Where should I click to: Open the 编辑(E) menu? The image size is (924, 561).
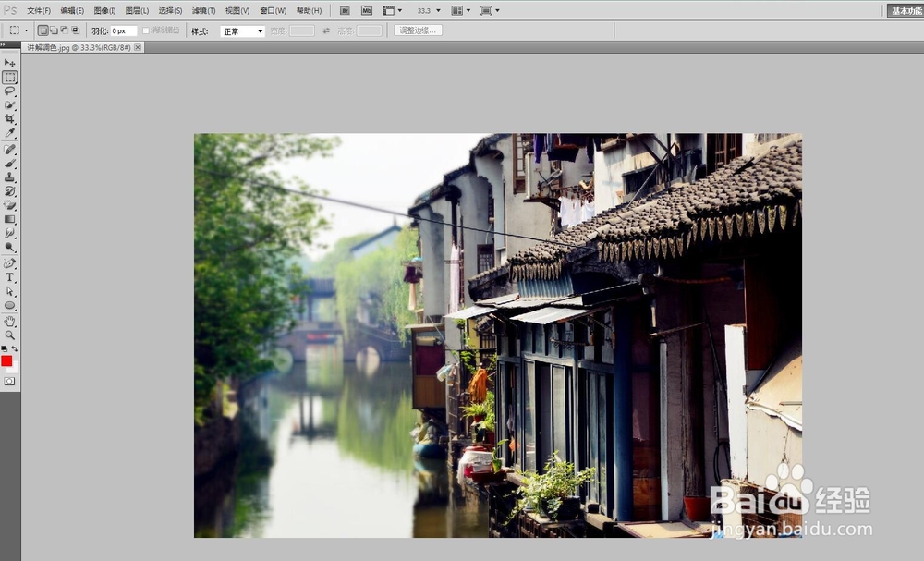[x=72, y=10]
